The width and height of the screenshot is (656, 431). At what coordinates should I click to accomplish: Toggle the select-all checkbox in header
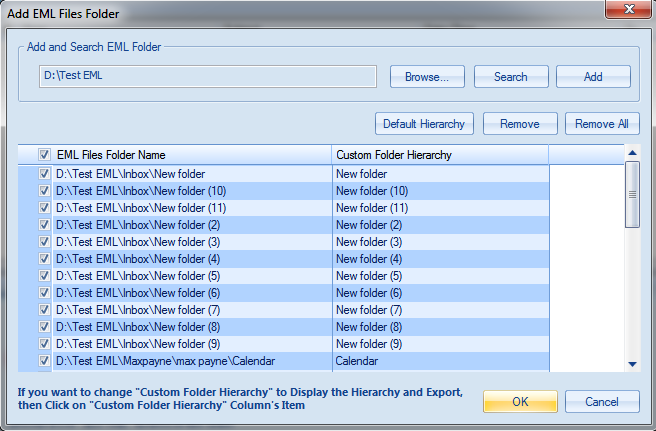click(x=44, y=155)
